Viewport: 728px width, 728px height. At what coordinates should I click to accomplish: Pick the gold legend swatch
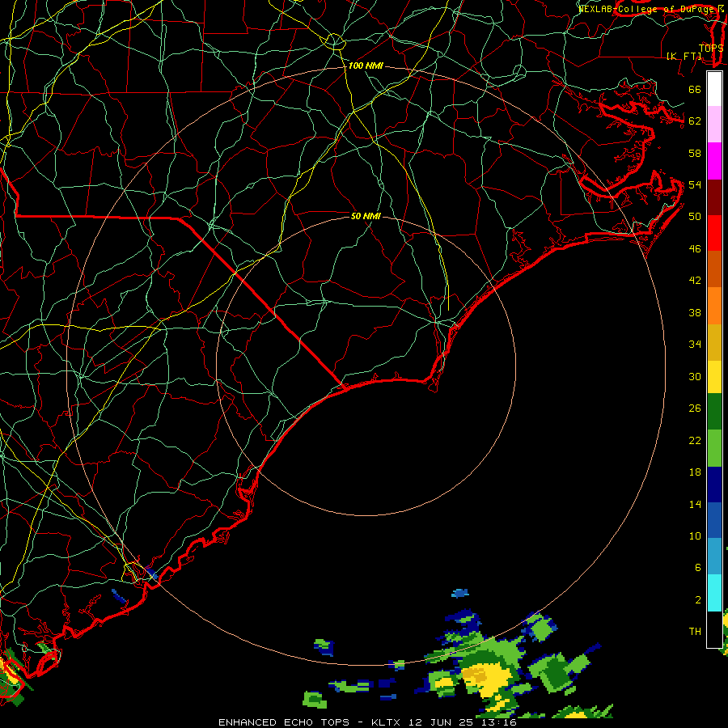pos(714,342)
